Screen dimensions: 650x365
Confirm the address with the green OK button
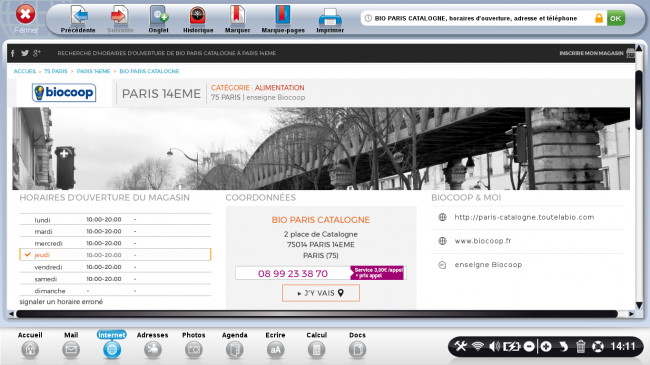(x=616, y=18)
